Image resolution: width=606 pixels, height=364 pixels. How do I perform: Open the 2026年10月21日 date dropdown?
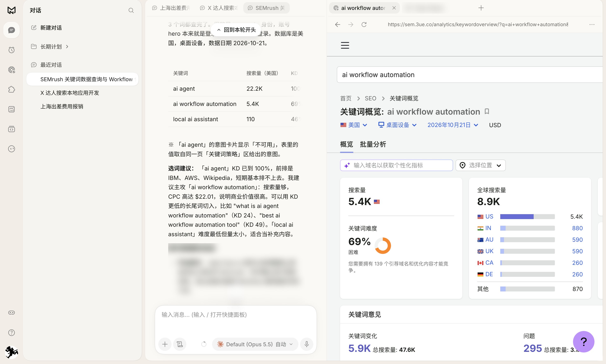click(453, 125)
